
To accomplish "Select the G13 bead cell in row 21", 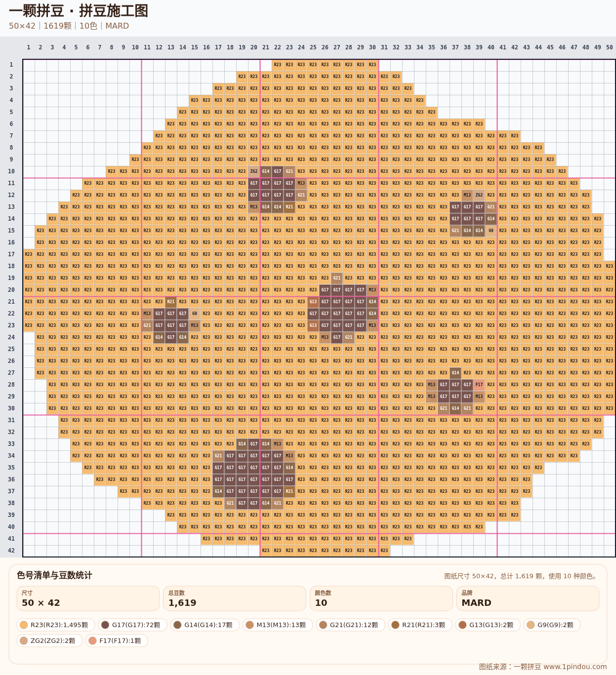I will pyautogui.click(x=313, y=302).
